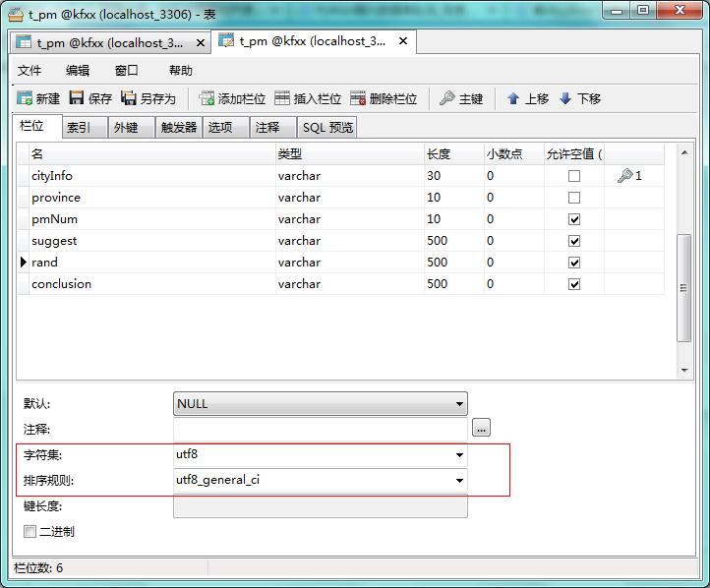Switch to the 选项 (Options) tab
This screenshot has width=710, height=588.
(x=226, y=128)
